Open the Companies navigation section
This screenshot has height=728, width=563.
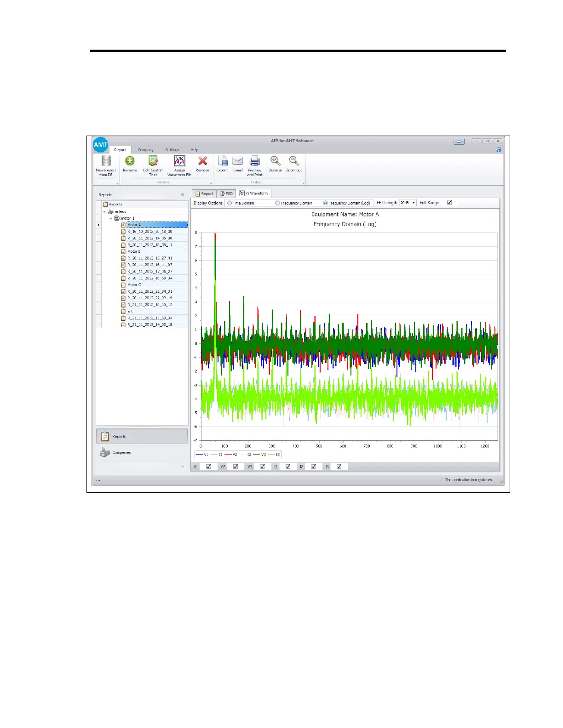pos(121,452)
